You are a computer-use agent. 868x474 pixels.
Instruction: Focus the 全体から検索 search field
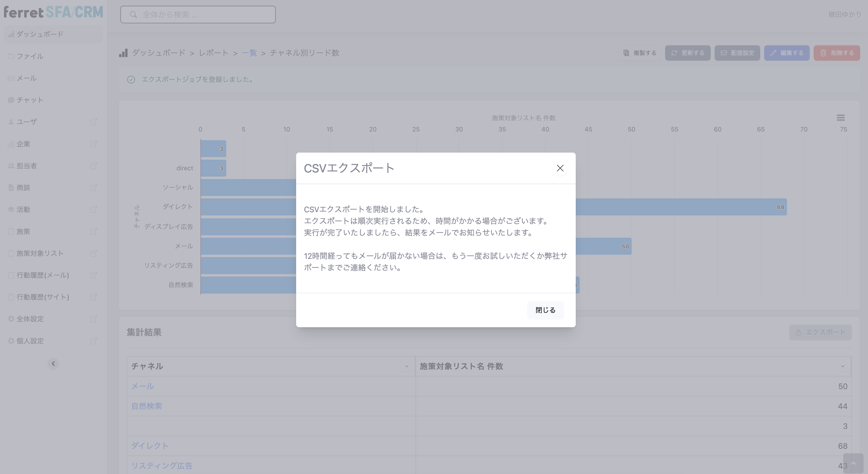[198, 15]
